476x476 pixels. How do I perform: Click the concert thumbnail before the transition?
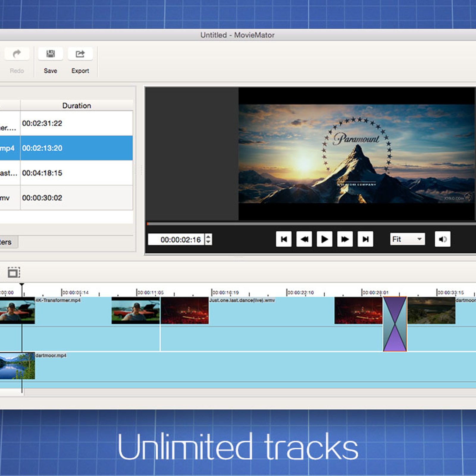[358, 311]
